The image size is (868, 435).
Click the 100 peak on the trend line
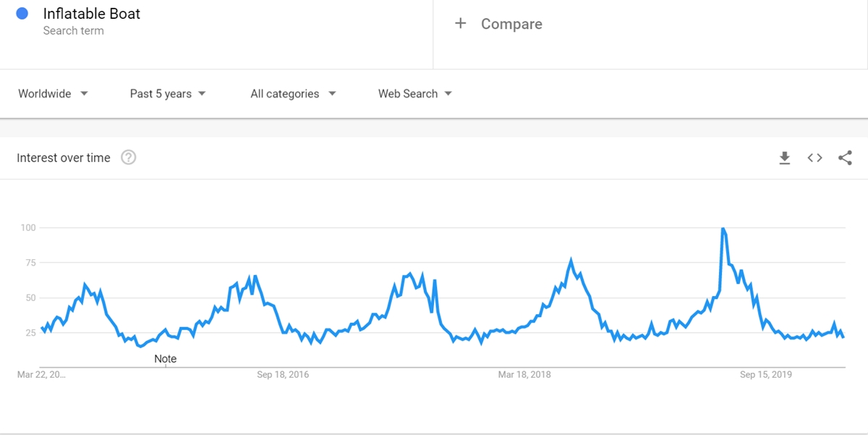723,229
